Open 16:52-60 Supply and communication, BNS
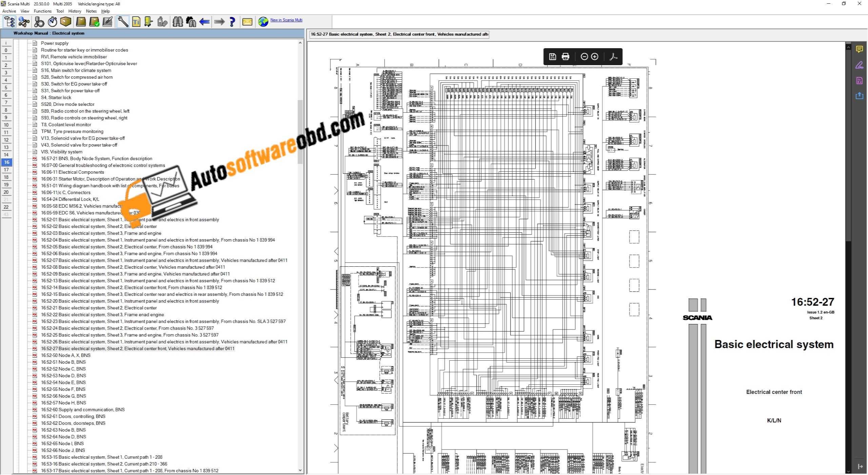 (83, 410)
